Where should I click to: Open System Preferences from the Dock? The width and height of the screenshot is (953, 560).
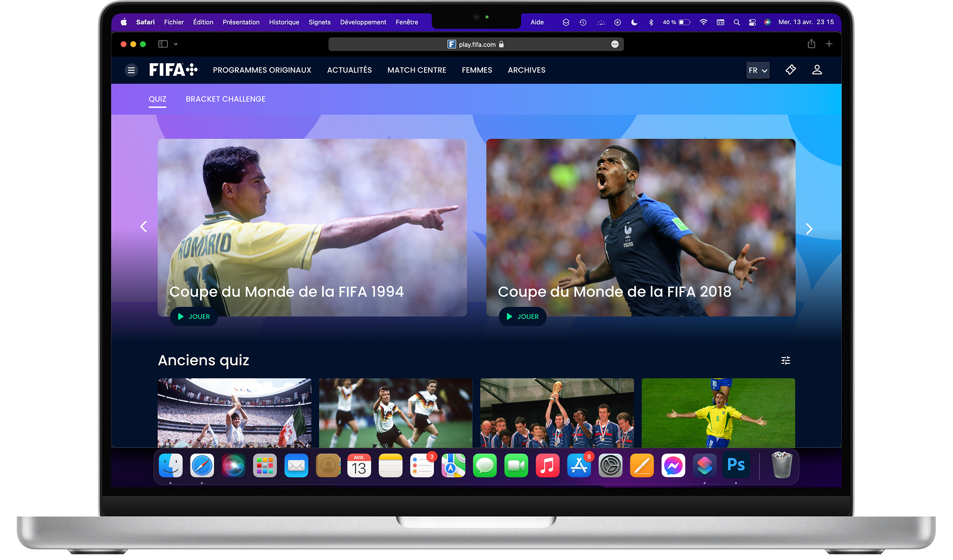(x=610, y=465)
